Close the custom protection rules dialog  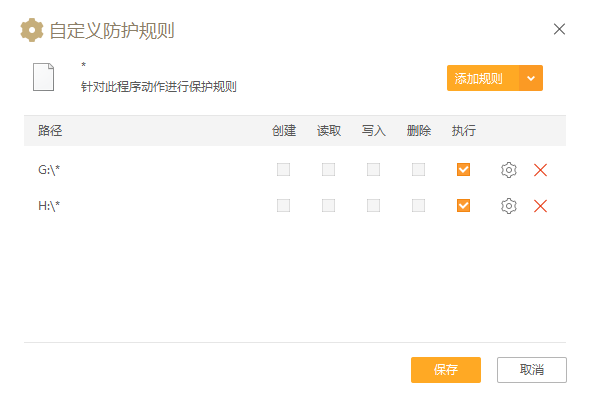(559, 29)
